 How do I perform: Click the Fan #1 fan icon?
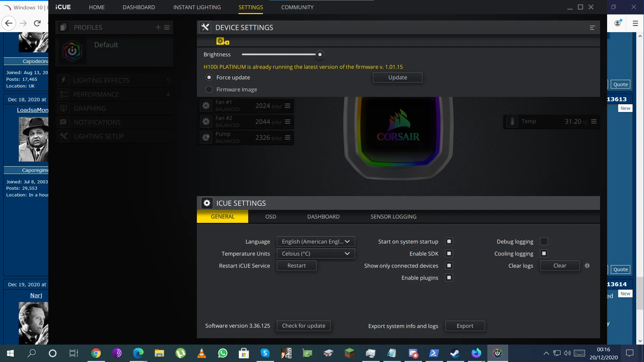pyautogui.click(x=206, y=106)
